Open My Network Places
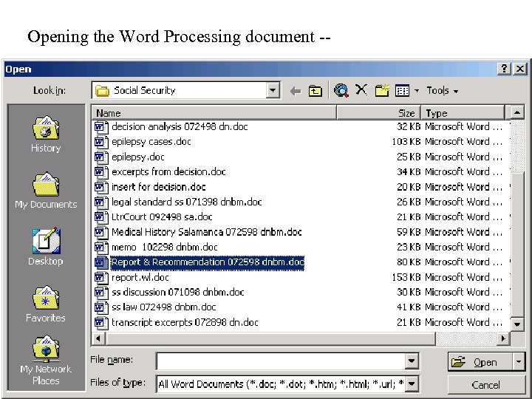The image size is (532, 399). (x=46, y=361)
